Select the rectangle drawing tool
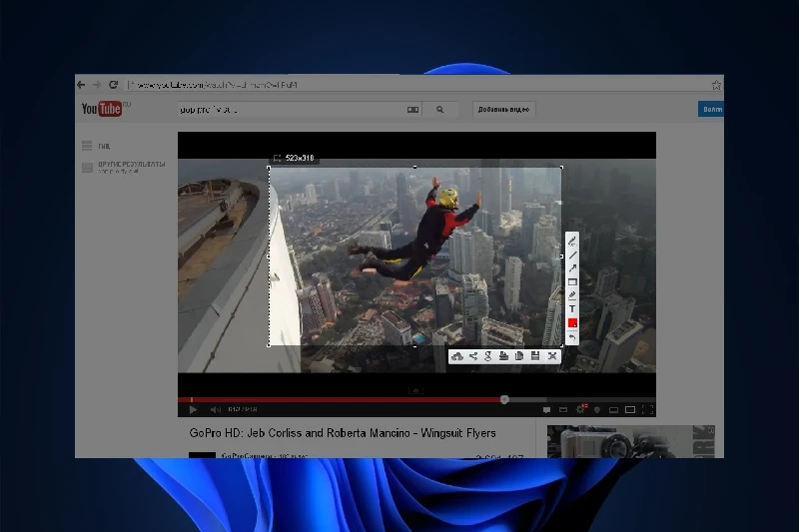 (572, 281)
